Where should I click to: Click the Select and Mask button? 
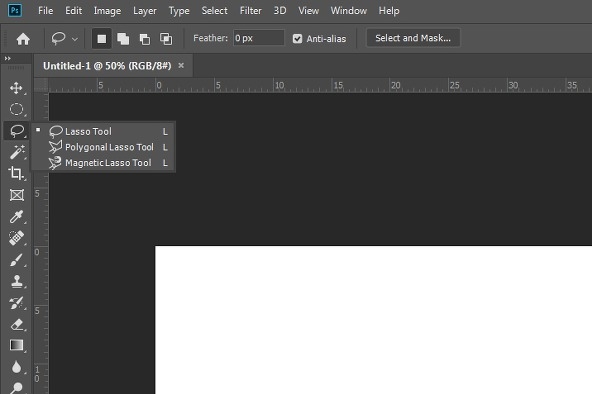[x=413, y=38]
